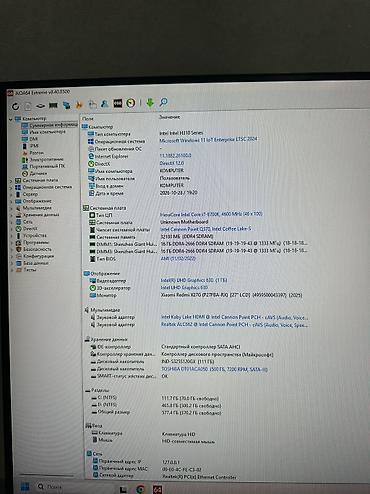Screen dimensions: 370x494
Task: Expand the Системная плата tree node
Action: [11, 180]
